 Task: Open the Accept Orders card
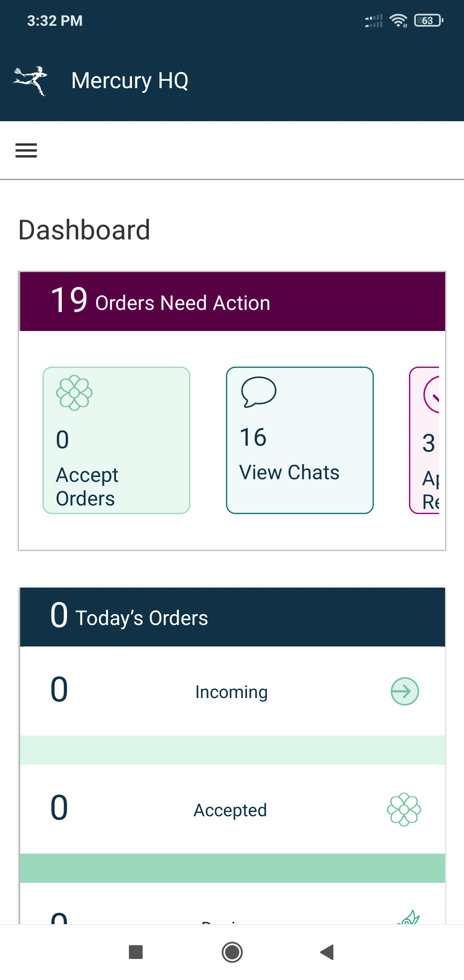[x=116, y=440]
